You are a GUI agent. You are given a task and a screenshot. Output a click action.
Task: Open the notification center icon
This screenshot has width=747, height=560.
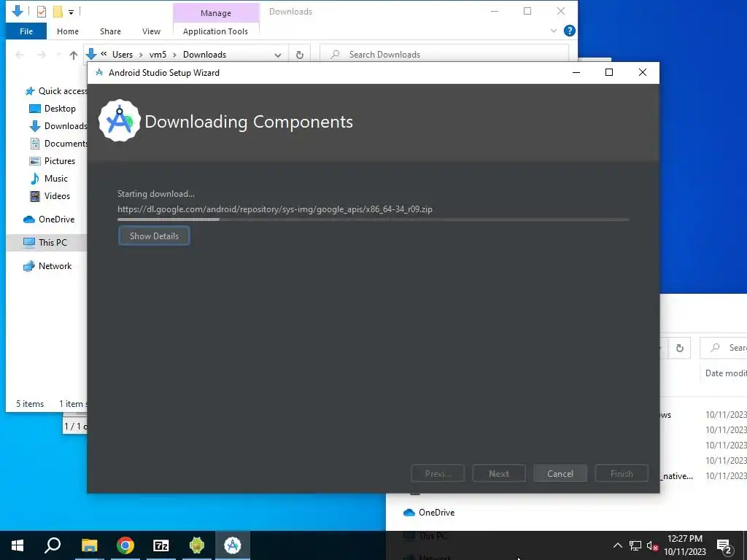(x=724, y=545)
